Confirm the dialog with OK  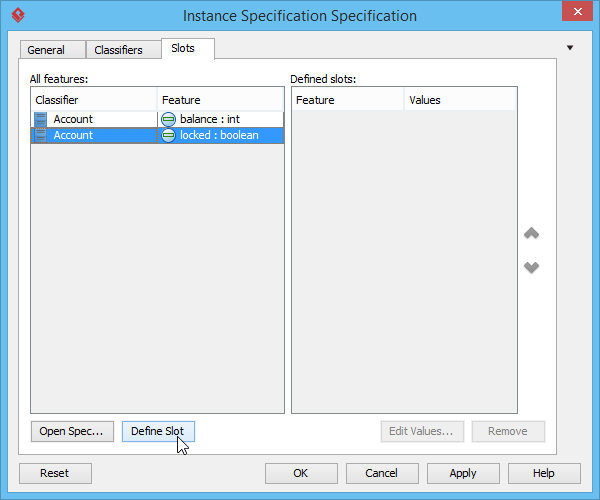[301, 473]
